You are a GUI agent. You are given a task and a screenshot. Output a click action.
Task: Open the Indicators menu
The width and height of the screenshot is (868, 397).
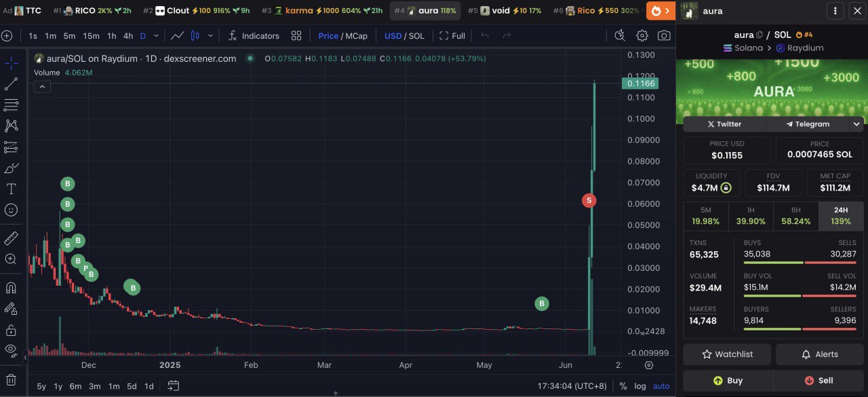(x=254, y=36)
